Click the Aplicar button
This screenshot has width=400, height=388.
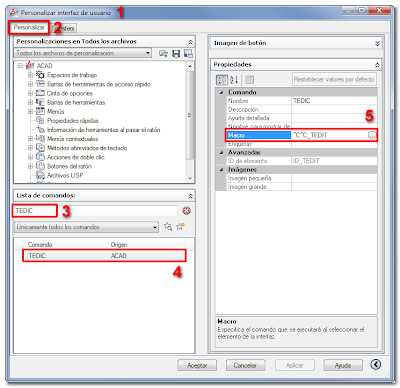pyautogui.click(x=295, y=365)
